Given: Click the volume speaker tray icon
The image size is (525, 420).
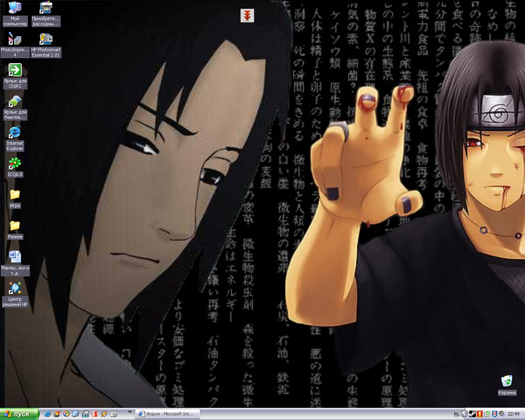Looking at the screenshot, I should tap(501, 414).
